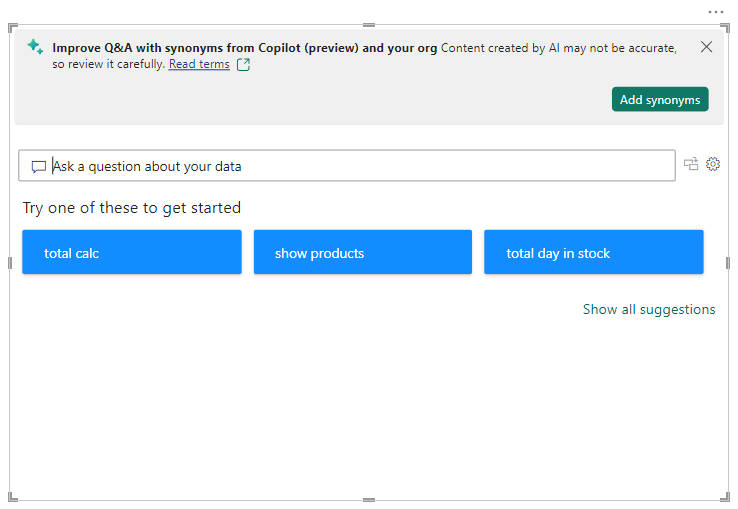Choose the 'show products' suggested question
Screen dimensions: 738x509
[363, 252]
